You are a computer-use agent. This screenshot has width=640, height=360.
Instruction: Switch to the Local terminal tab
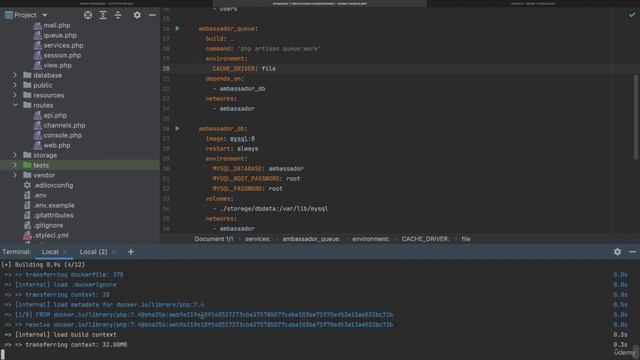coord(50,252)
